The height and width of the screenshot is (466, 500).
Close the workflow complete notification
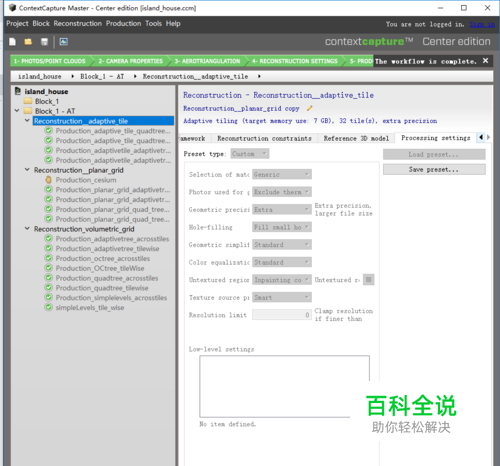click(485, 61)
